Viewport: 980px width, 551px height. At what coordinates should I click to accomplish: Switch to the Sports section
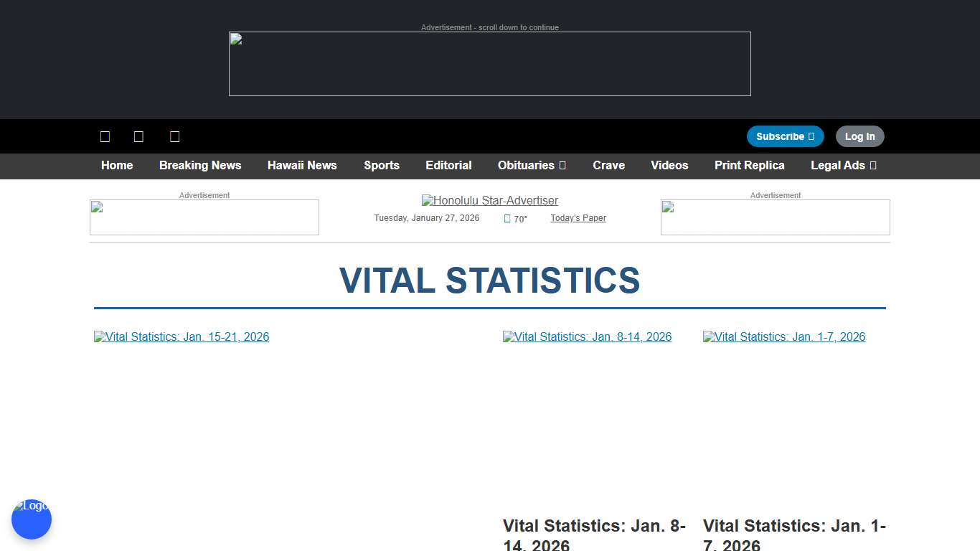tap(381, 166)
